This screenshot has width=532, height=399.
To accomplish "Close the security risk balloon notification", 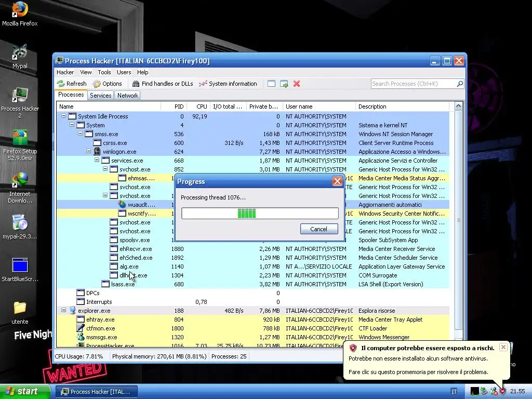I will 503,347.
